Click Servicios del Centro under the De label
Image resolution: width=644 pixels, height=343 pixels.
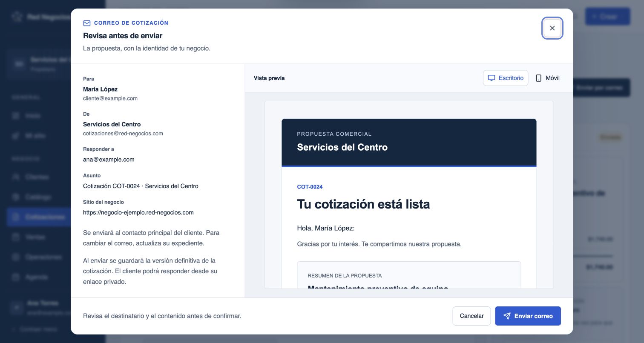pyautogui.click(x=112, y=124)
